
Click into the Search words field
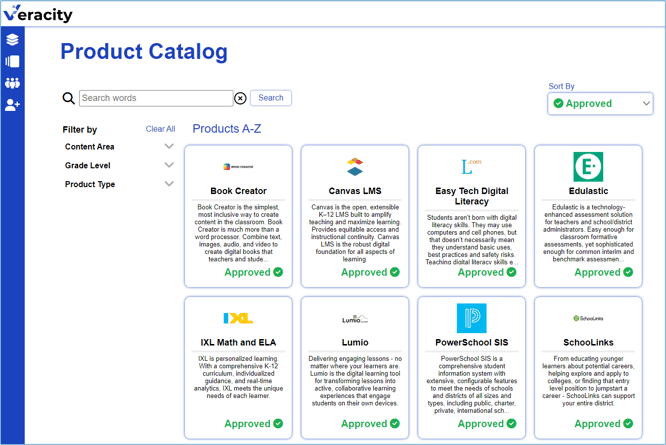point(156,98)
